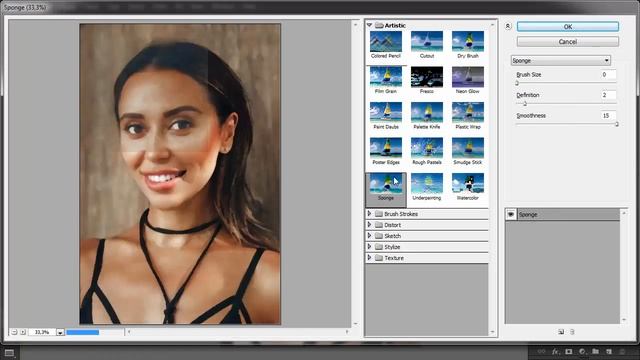
Task: Collapse the Artistic filter folder
Action: [369, 25]
